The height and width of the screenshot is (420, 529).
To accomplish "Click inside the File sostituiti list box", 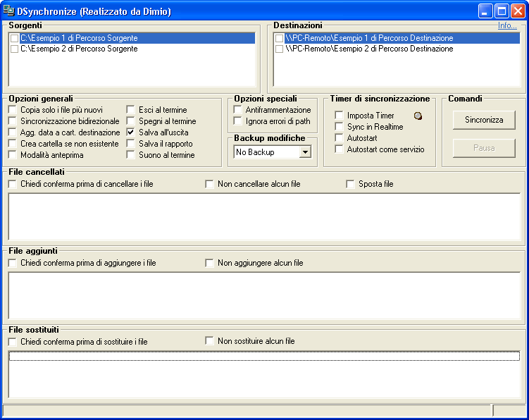I will [x=265, y=374].
